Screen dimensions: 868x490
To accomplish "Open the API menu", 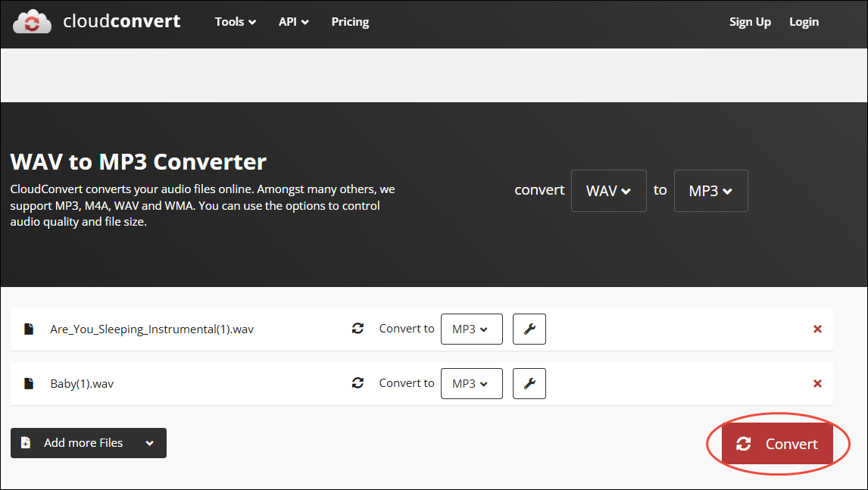I will 293,22.
